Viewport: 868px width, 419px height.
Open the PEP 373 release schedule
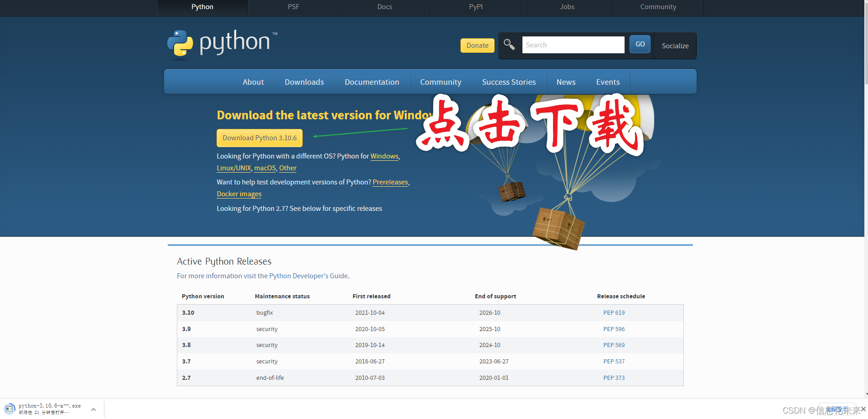point(614,378)
